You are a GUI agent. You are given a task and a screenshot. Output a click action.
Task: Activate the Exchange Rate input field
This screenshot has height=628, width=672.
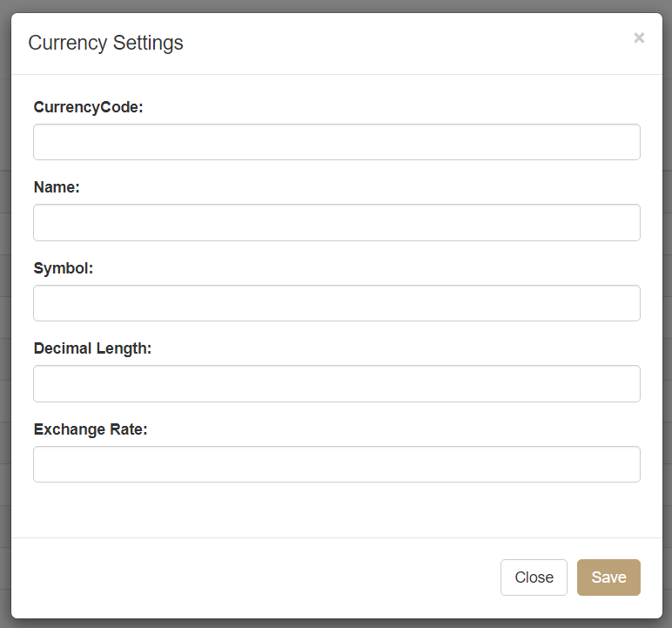point(336,464)
